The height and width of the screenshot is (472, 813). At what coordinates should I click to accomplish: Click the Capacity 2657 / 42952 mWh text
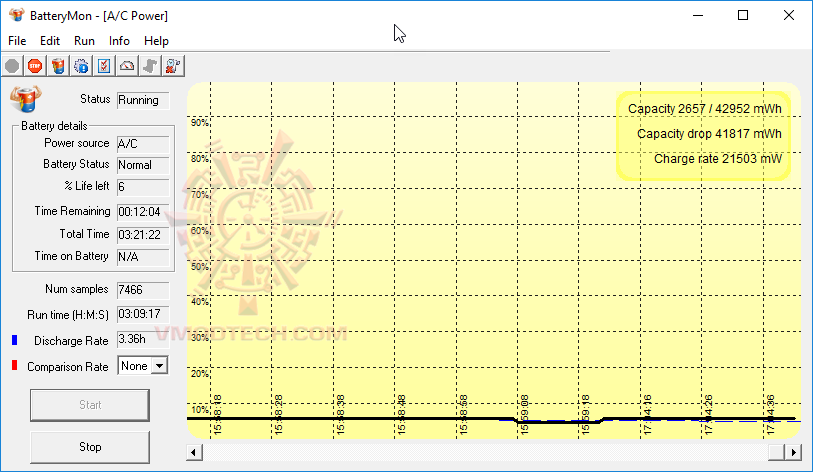(704, 109)
